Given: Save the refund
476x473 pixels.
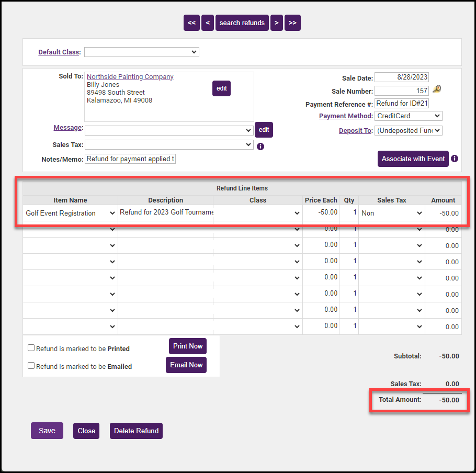Looking at the screenshot, I should 47,431.
